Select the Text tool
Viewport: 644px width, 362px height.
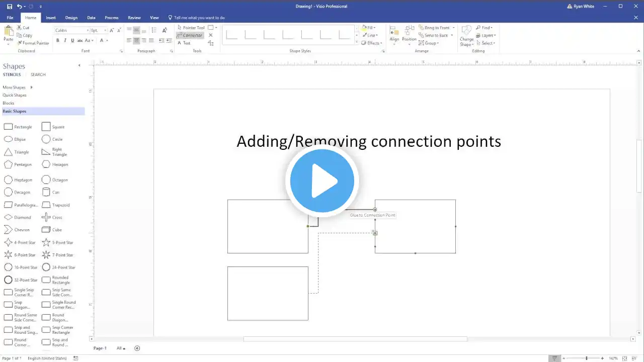[x=184, y=43]
